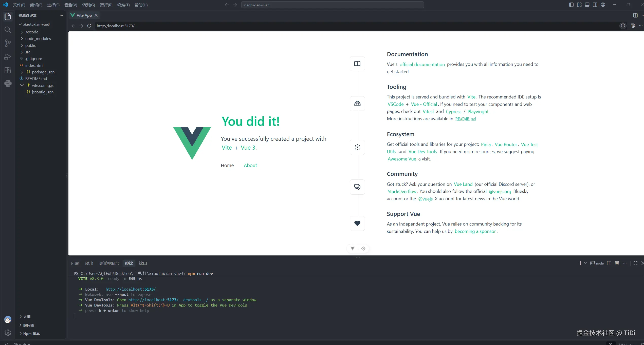Viewport: 644px width, 345px height.
Task: Click the inspector target icon in DevTools pill
Action: (x=363, y=249)
